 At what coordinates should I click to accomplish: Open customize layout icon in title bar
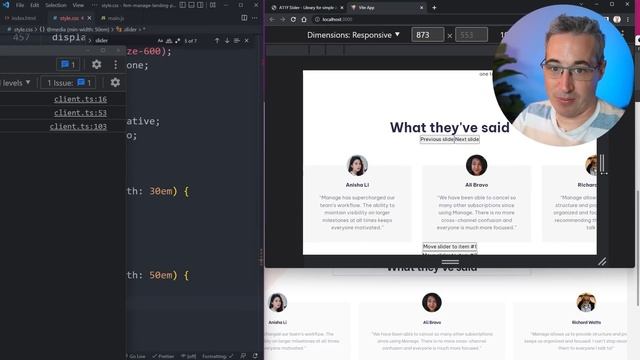(213, 5)
